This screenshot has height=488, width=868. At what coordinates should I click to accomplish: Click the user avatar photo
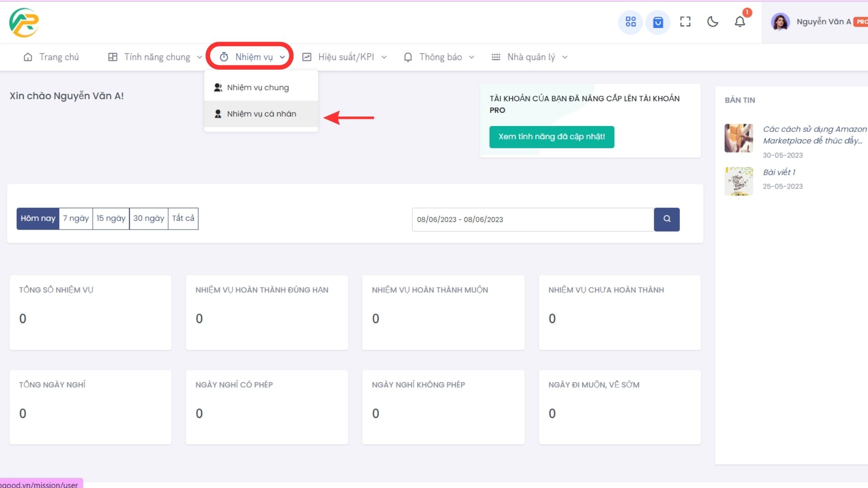click(x=780, y=22)
